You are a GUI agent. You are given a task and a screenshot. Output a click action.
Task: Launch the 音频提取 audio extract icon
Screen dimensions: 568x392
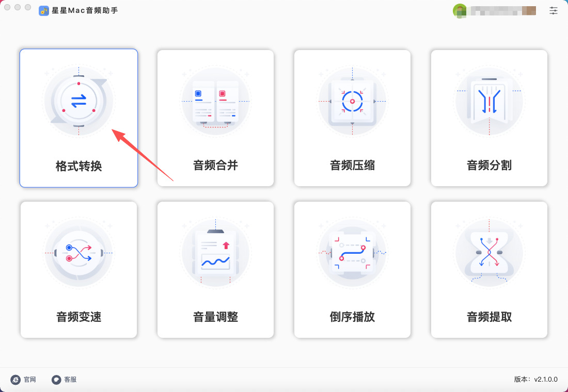[x=489, y=252]
